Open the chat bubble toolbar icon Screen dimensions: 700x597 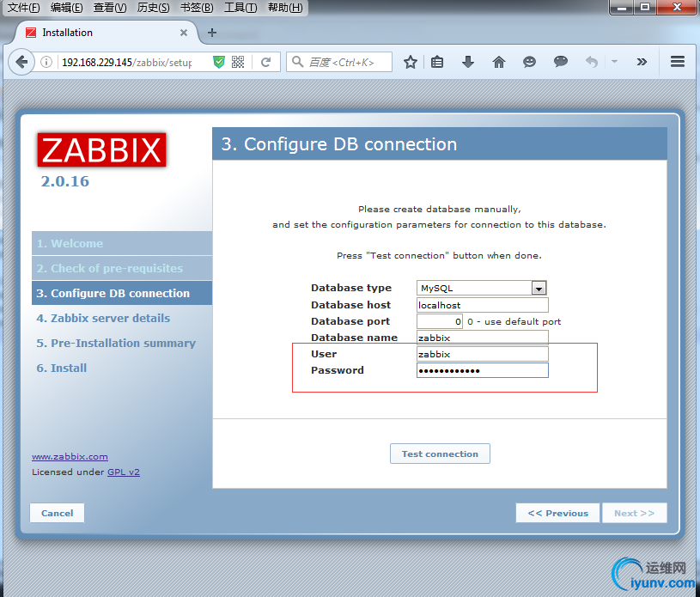(x=560, y=62)
